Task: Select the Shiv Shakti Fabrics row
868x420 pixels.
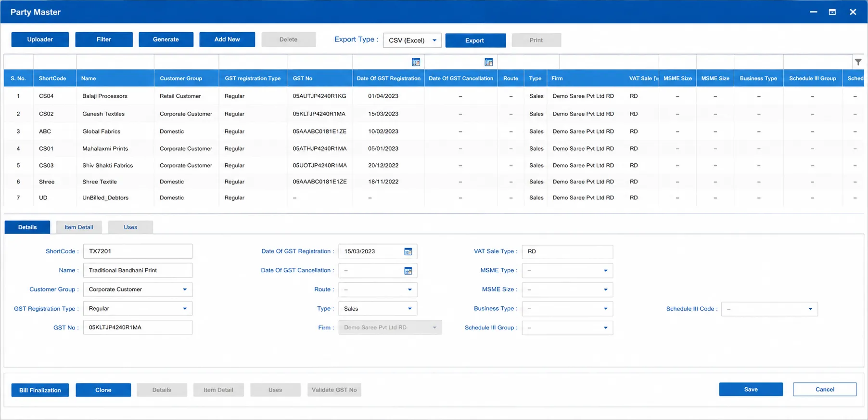Action: click(434, 166)
